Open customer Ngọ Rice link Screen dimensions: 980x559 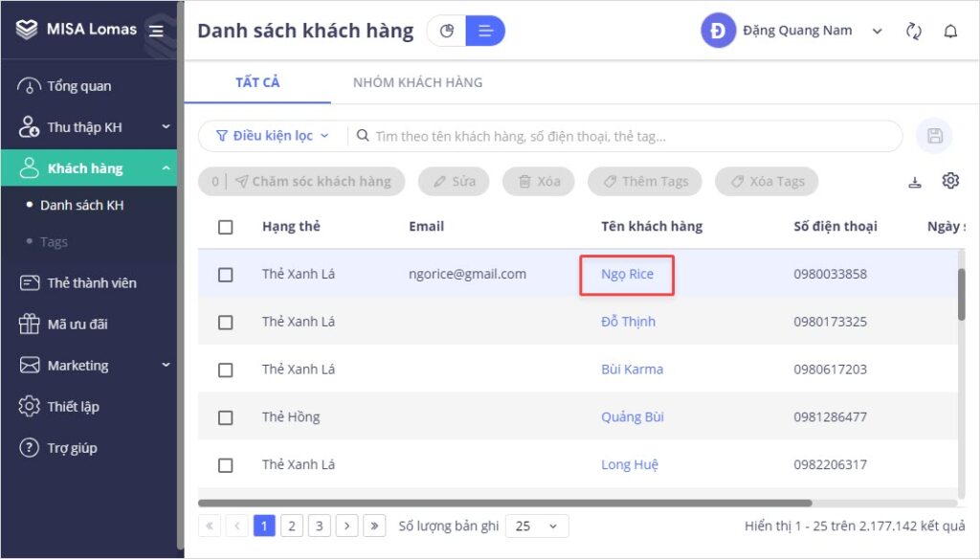(627, 275)
